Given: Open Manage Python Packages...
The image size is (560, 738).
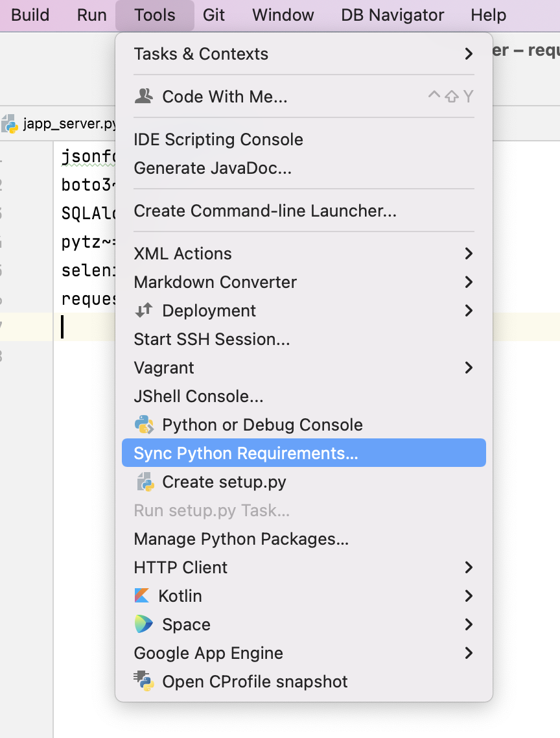Looking at the screenshot, I should [x=304, y=538].
